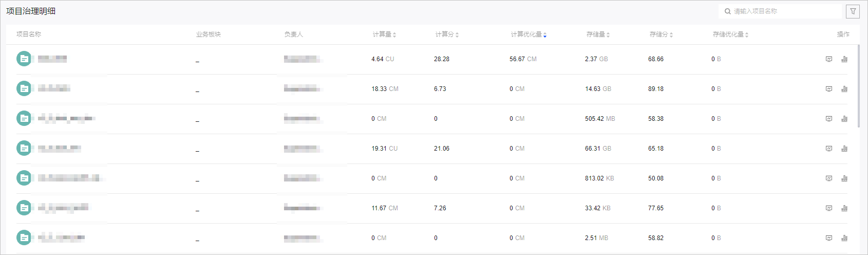Open bar chart for 813.02 KB row
The image size is (868, 255).
pyautogui.click(x=844, y=178)
